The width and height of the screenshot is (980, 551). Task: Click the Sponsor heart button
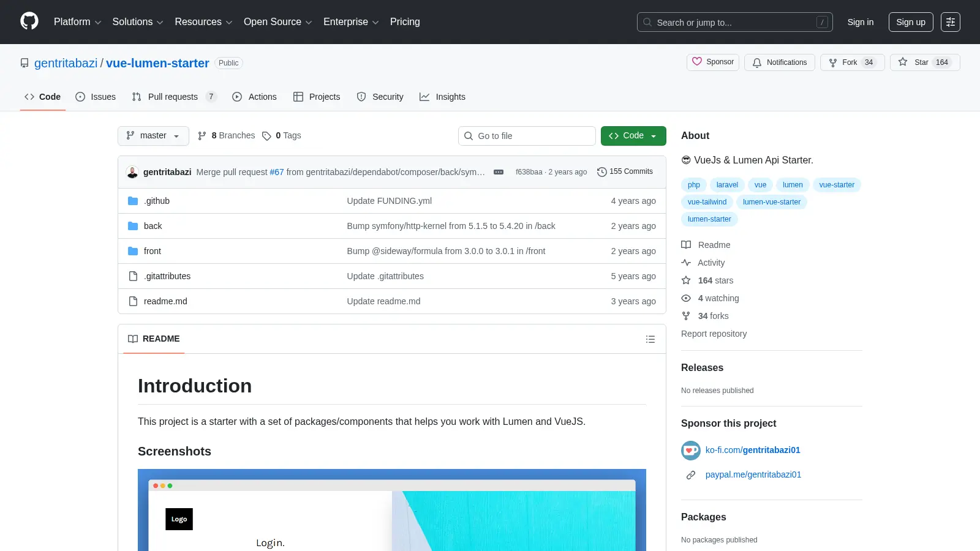[713, 62]
